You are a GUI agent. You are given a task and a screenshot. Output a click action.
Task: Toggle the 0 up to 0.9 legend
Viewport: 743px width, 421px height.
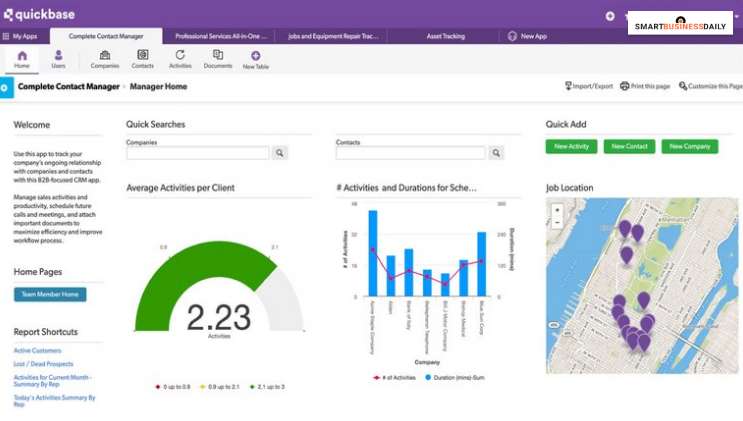tap(173, 387)
